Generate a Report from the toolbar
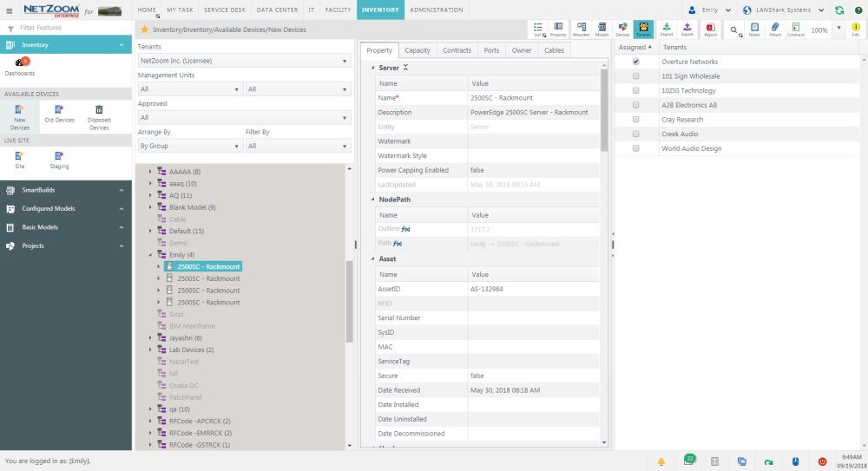Viewport: 868px width, 471px height. 710,29
